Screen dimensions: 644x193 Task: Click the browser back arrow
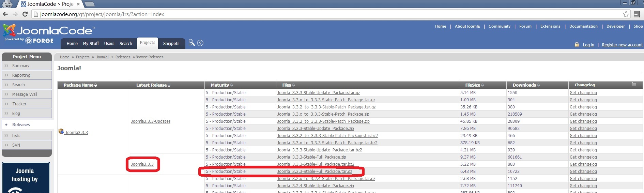5,14
